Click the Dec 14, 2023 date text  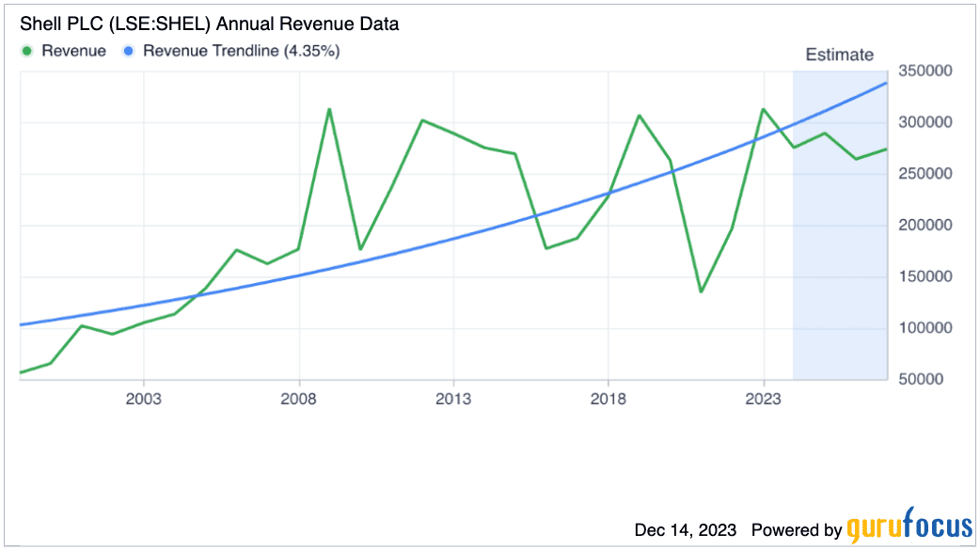click(686, 529)
